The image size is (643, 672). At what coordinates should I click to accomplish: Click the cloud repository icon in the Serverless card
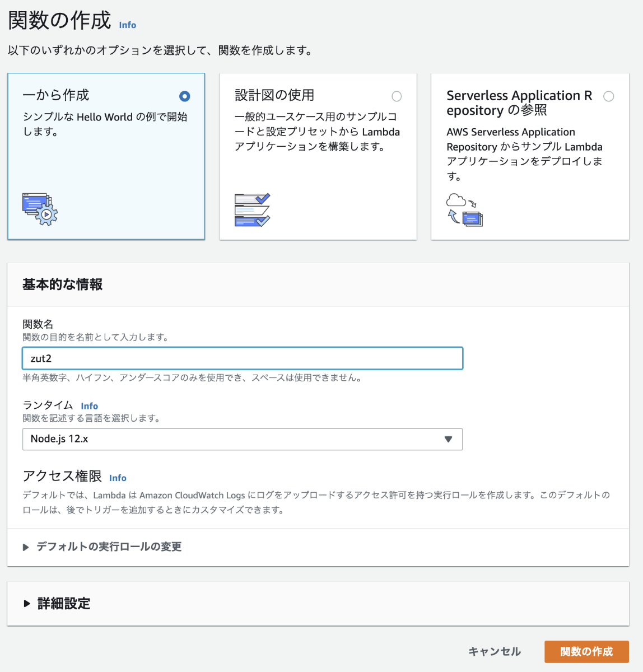click(464, 209)
